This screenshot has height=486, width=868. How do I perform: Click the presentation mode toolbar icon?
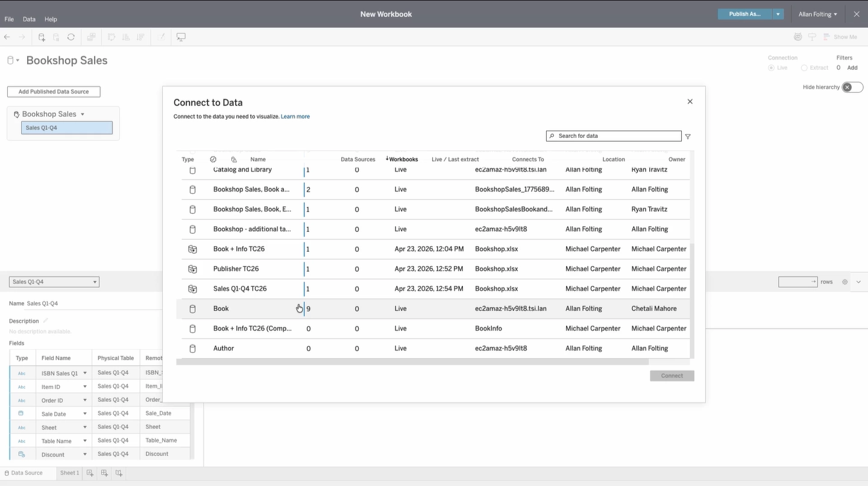click(x=181, y=37)
